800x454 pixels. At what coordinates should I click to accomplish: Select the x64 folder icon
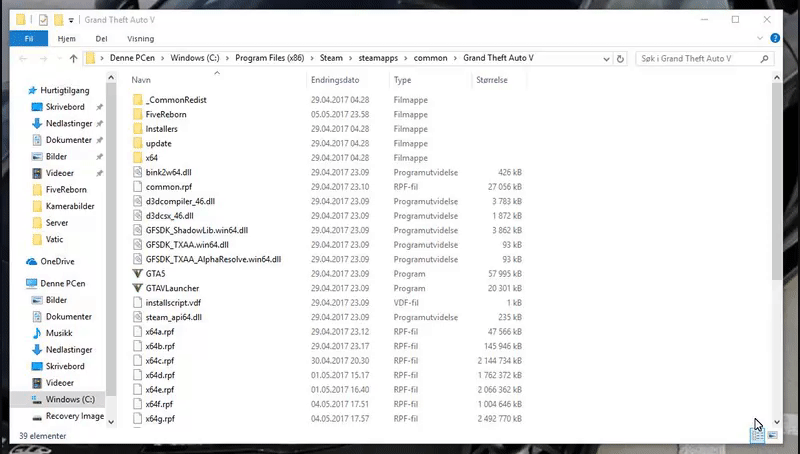pyautogui.click(x=138, y=158)
